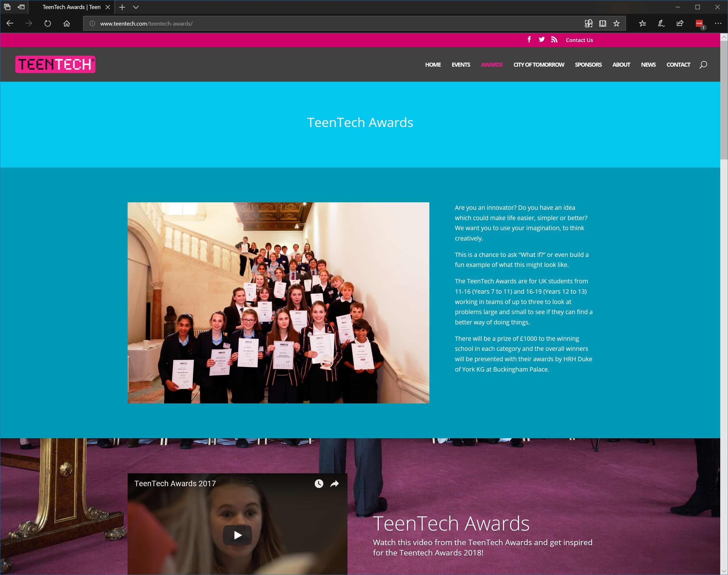Screen dimensions: 728x575
Task: Open the Add notes pen icon
Action: pos(661,24)
